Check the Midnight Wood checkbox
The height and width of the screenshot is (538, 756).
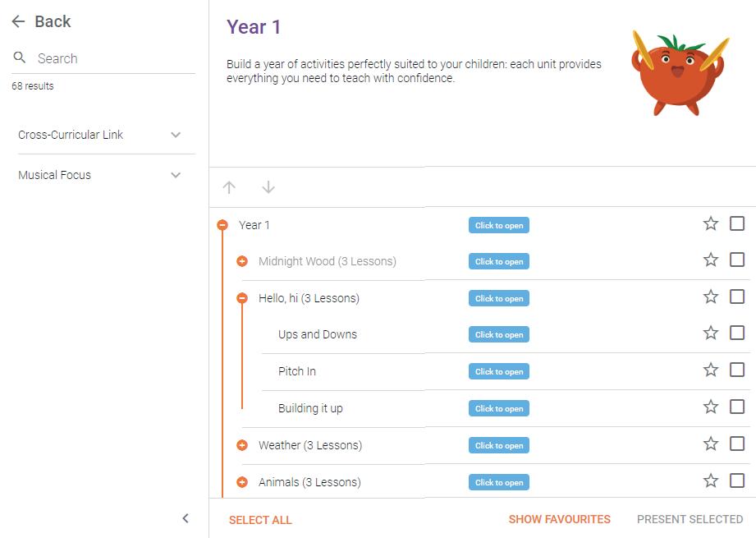737,260
